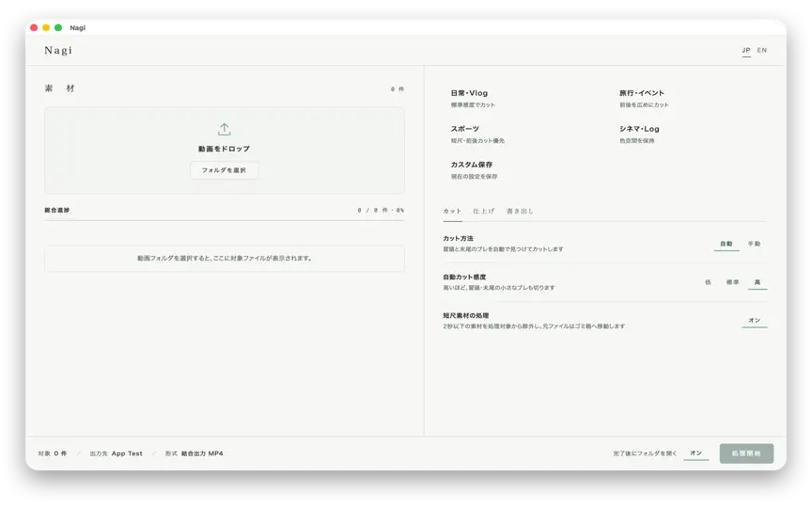This screenshot has height=508, width=812.
Task: Click the 0 件 count beside 素材
Action: coord(398,89)
